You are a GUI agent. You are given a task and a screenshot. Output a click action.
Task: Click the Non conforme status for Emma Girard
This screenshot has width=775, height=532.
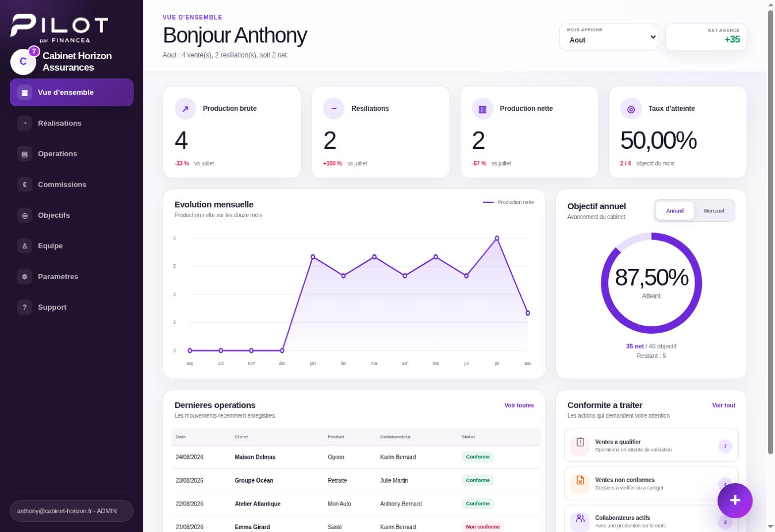point(483,527)
